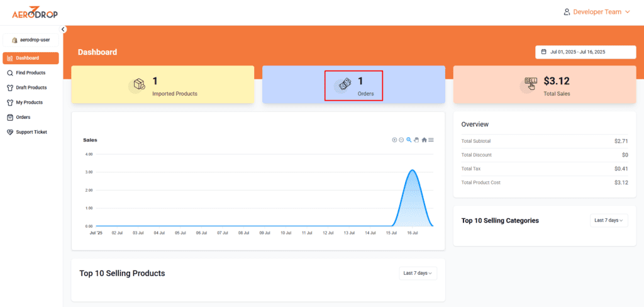
Task: Click the AeroDrop logo
Action: point(34,13)
